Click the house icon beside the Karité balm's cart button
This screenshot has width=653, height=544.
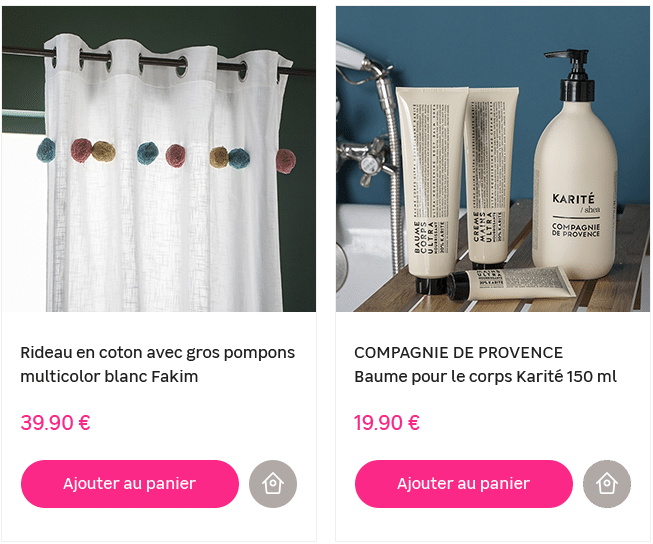(x=607, y=484)
